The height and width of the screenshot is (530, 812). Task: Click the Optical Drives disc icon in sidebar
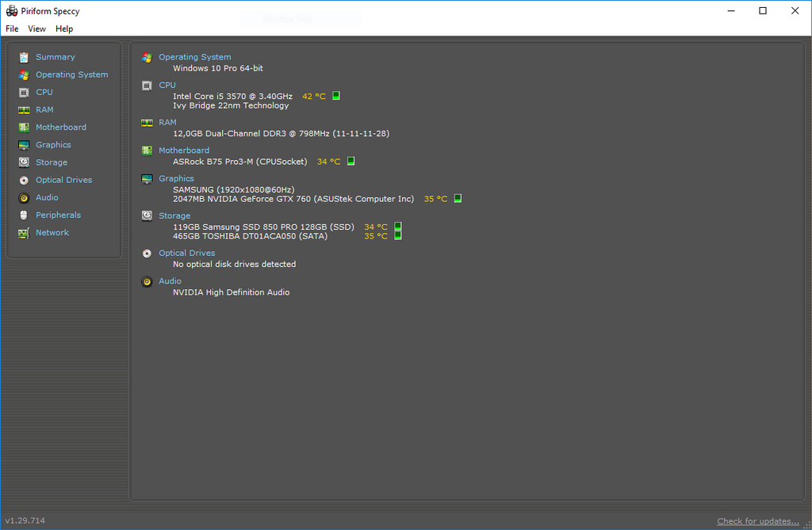point(24,180)
